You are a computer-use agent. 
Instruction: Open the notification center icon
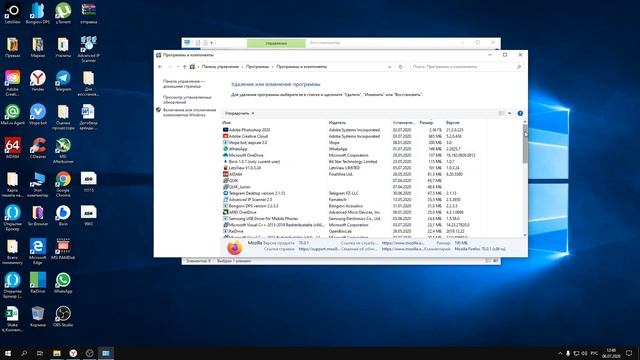pyautogui.click(x=629, y=353)
